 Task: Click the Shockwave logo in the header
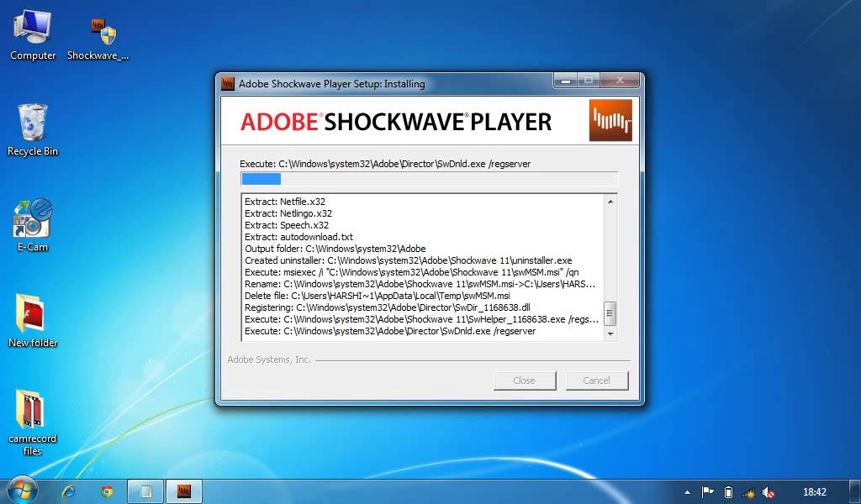click(610, 120)
